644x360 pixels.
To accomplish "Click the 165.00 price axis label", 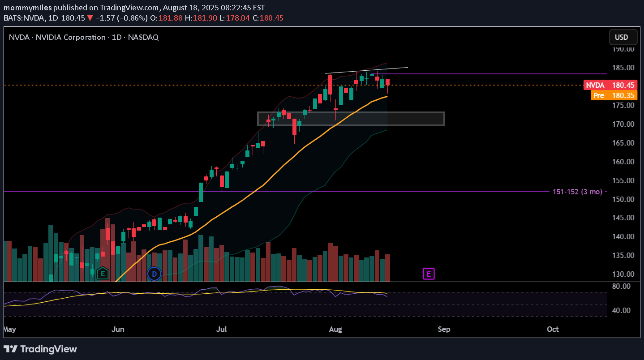I will tap(623, 143).
